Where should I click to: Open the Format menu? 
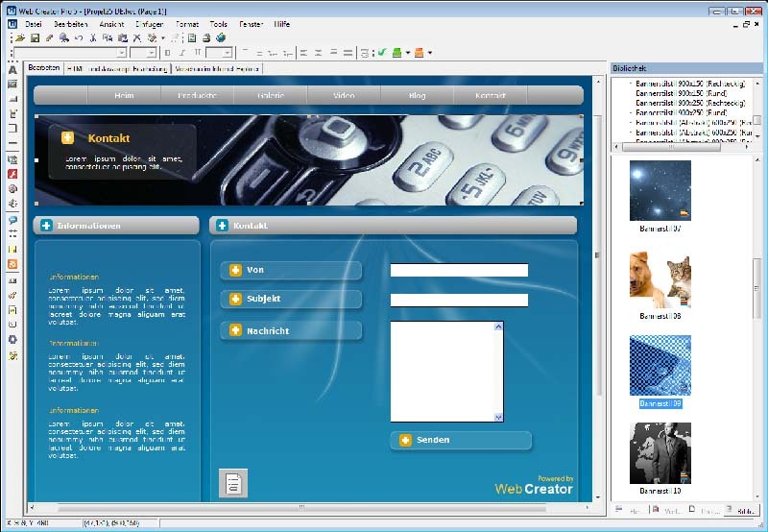(186, 24)
